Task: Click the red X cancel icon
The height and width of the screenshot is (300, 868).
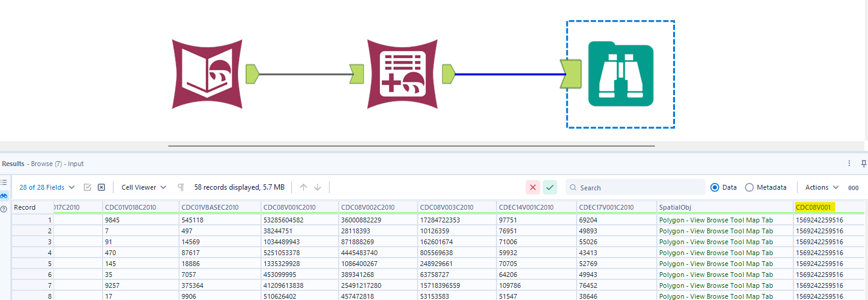Action: coord(533,187)
